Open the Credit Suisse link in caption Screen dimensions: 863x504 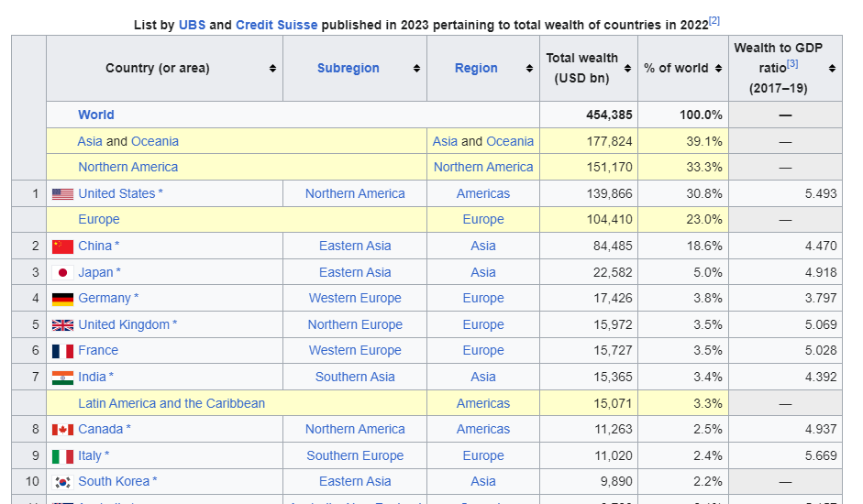[x=276, y=25]
